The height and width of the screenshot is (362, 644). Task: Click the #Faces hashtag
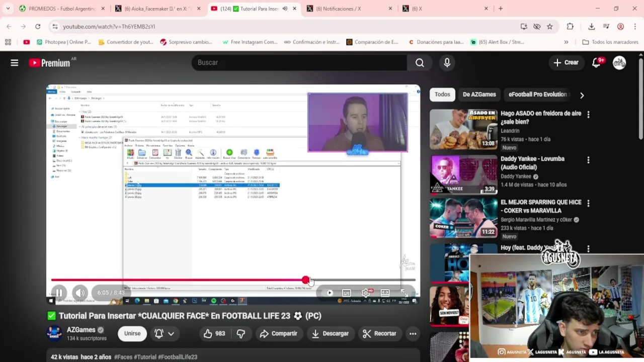point(122,357)
